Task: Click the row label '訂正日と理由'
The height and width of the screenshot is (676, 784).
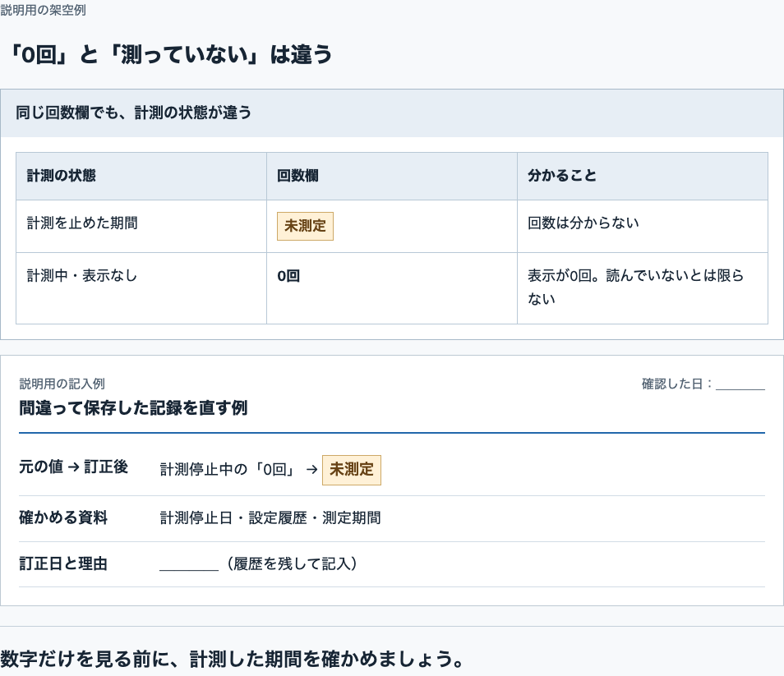Action: coord(63,563)
